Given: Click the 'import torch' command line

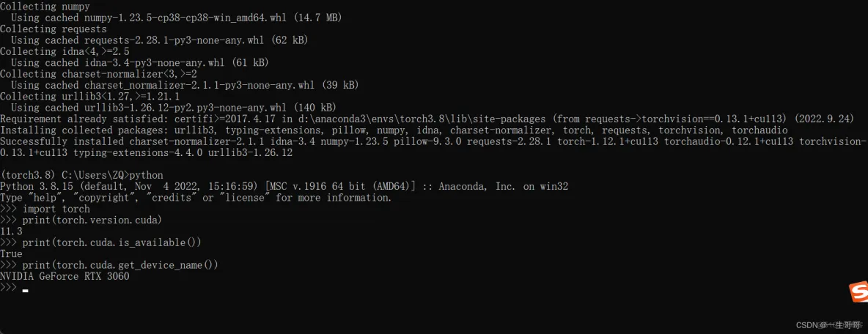Looking at the screenshot, I should click(x=45, y=209).
